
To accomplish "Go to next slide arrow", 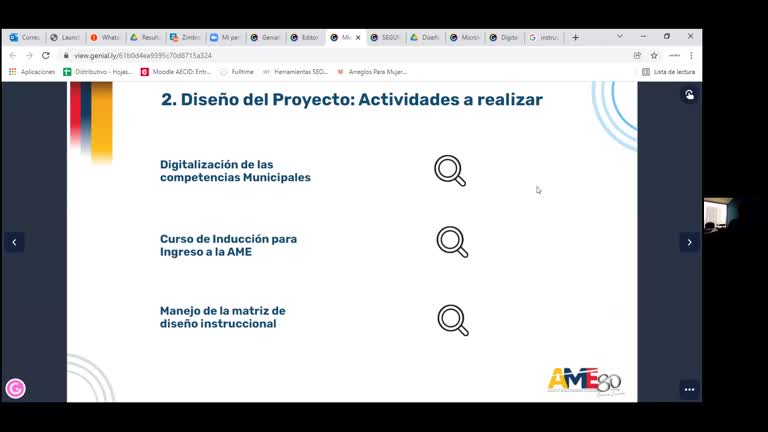I will [689, 242].
